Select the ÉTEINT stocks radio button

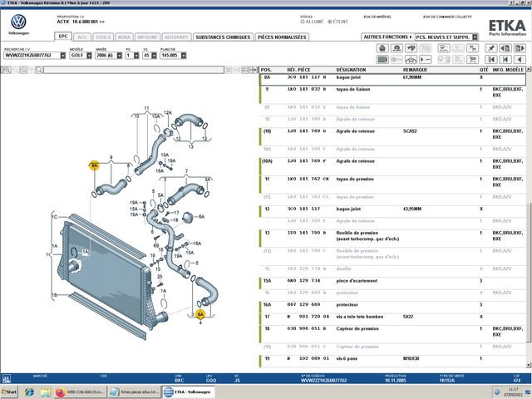[329, 22]
